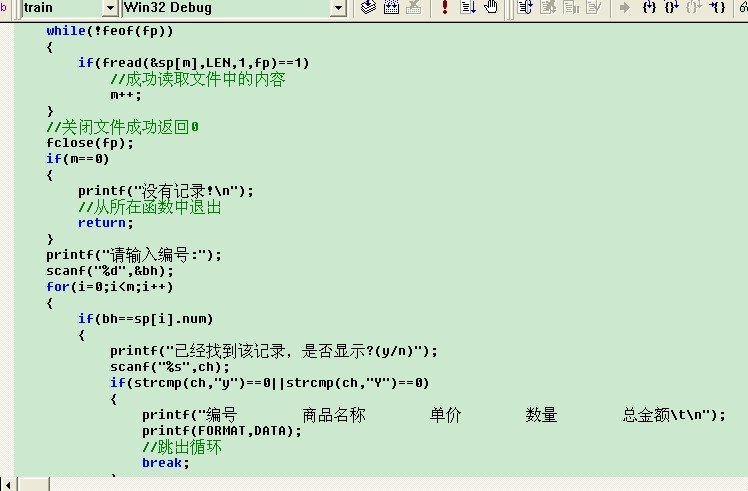Click the grayed Stop Build icon

pyautogui.click(x=412, y=8)
